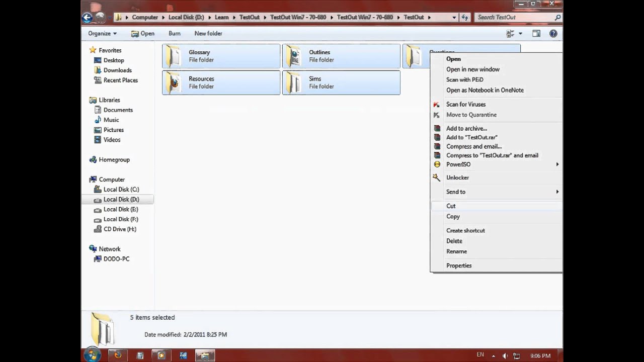This screenshot has height=362, width=644.
Task: Click the taskbar clock showing 9:06 PM
Action: (540, 356)
